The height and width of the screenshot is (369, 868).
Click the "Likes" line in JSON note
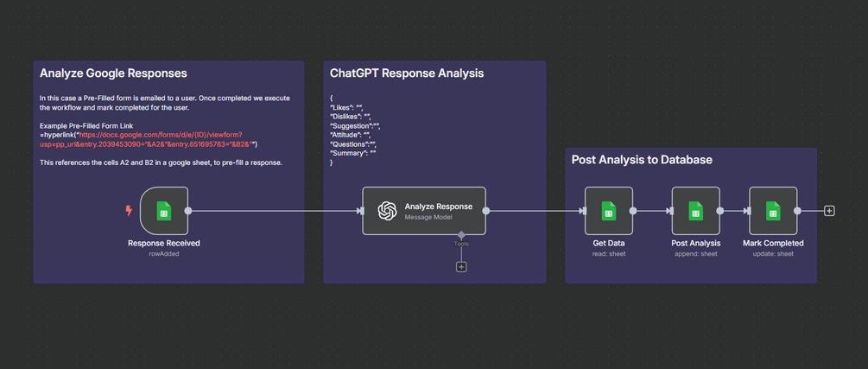tap(346, 107)
